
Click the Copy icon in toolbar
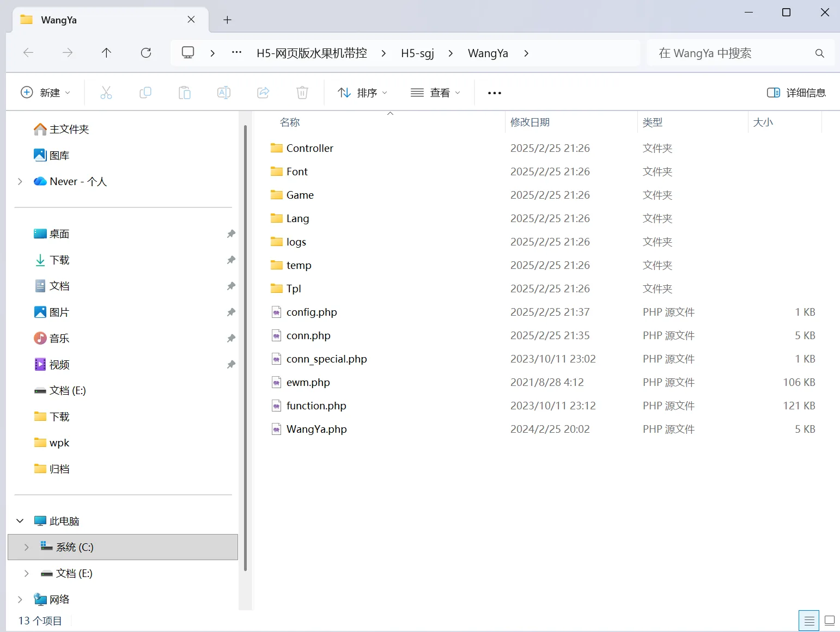145,93
